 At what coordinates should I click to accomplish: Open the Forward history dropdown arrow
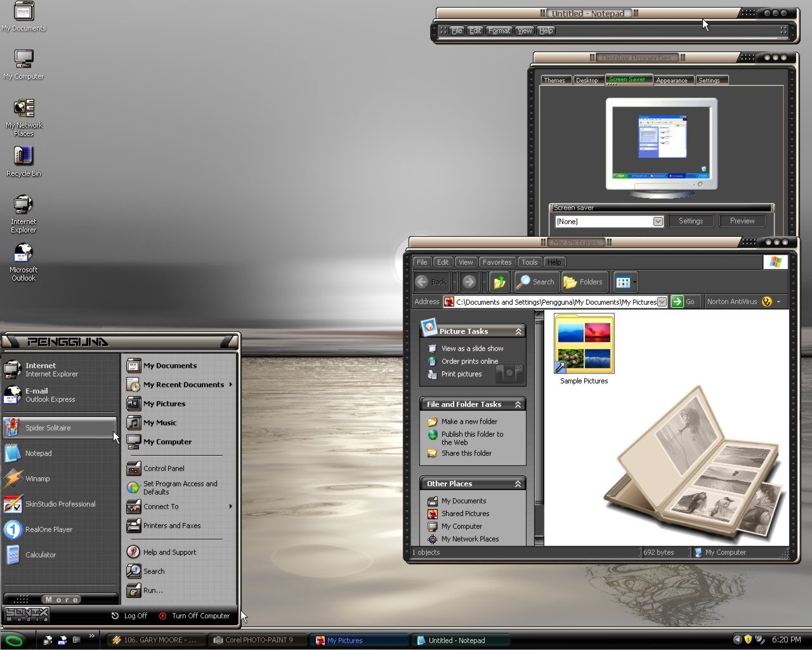click(x=484, y=282)
